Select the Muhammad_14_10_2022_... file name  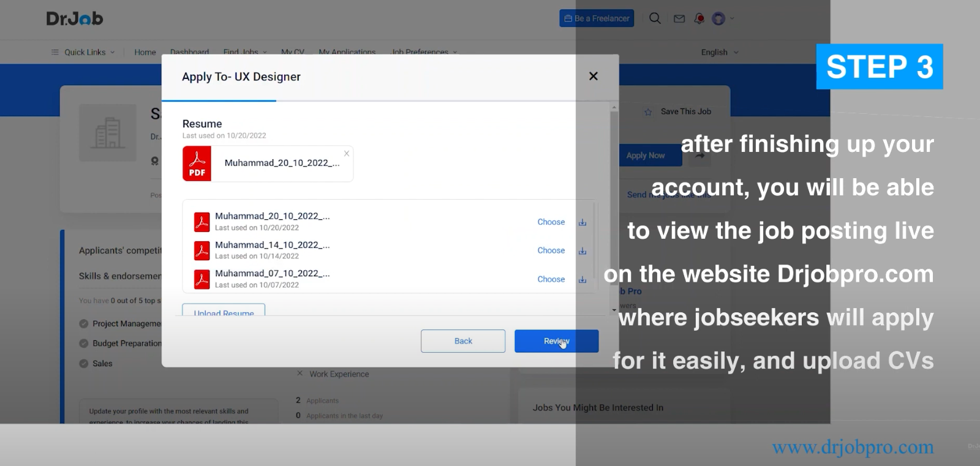point(273,245)
